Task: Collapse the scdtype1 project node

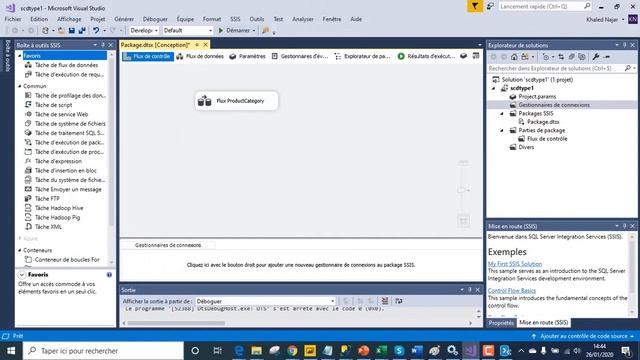Action: (x=494, y=88)
